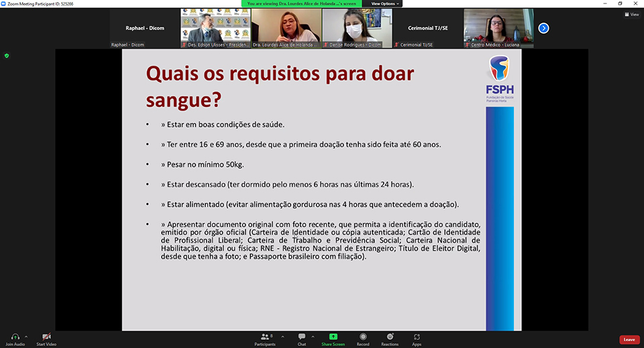The image size is (644, 348).
Task: Open the Participants panel
Action: [265, 337]
